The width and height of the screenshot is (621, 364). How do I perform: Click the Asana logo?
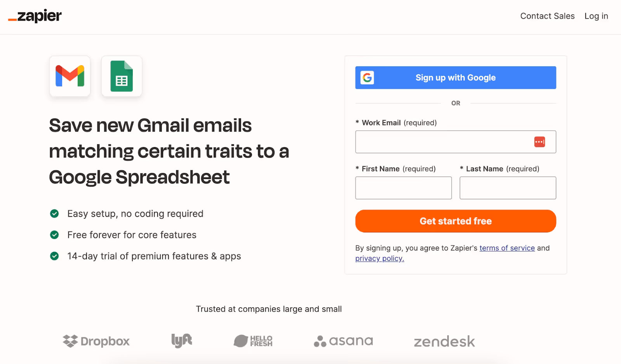click(x=343, y=341)
